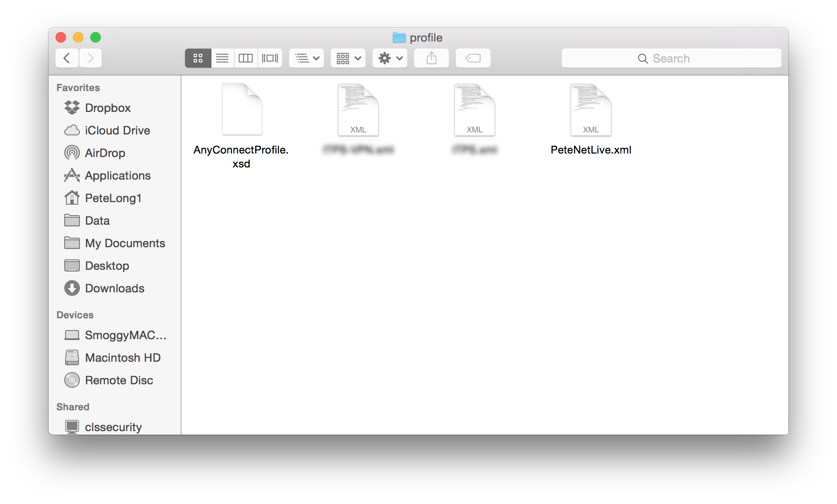
Task: Open the PeteLong1 home folder
Action: pos(115,198)
